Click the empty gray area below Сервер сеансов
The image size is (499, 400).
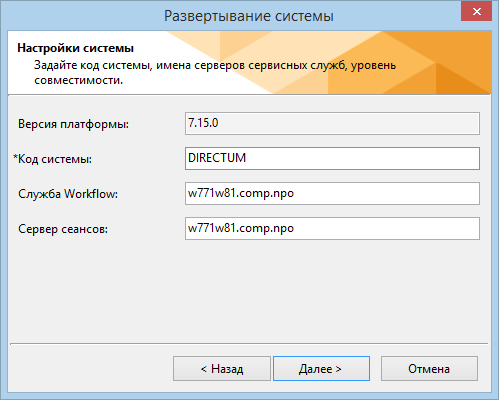point(249,290)
